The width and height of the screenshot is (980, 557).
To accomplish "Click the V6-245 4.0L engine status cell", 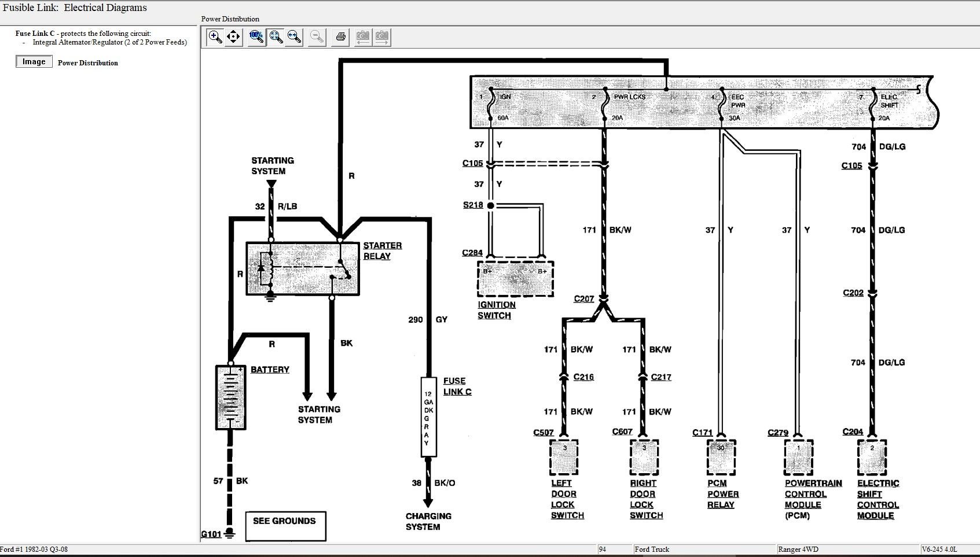I will point(939,549).
